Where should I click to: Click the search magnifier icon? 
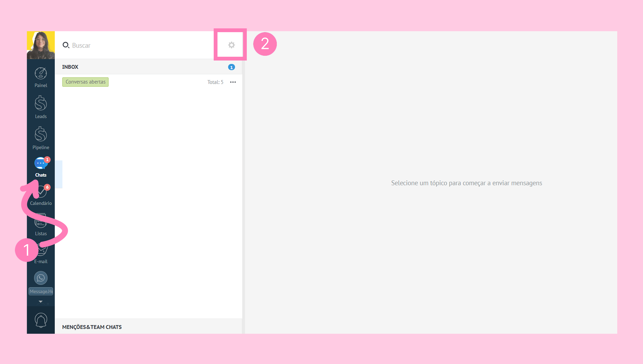click(66, 45)
